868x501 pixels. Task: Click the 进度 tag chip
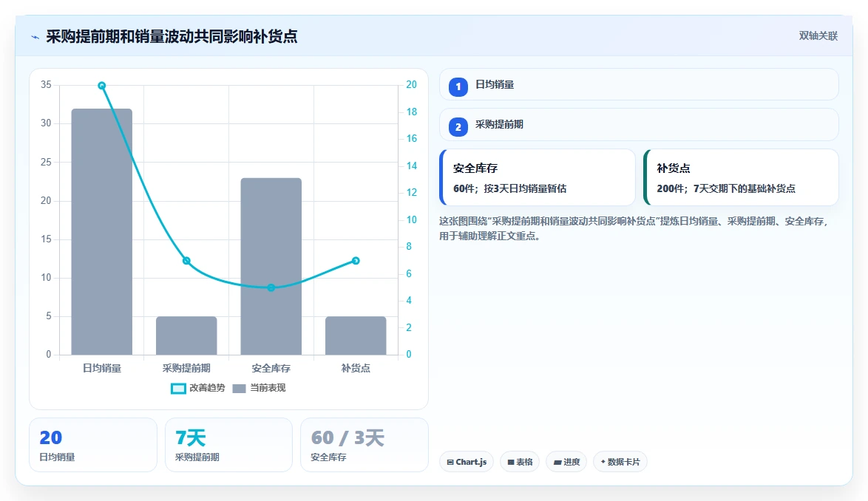coord(566,462)
